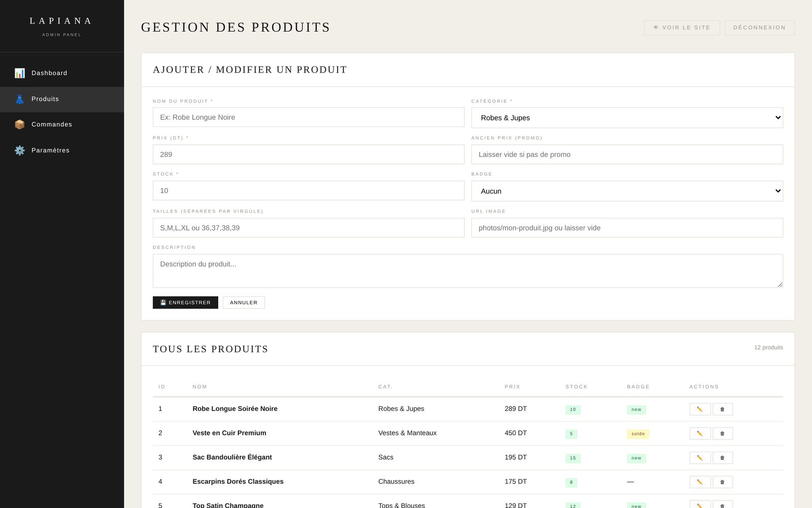The height and width of the screenshot is (508, 812).
Task: Click the NOM column header
Action: tap(199, 387)
